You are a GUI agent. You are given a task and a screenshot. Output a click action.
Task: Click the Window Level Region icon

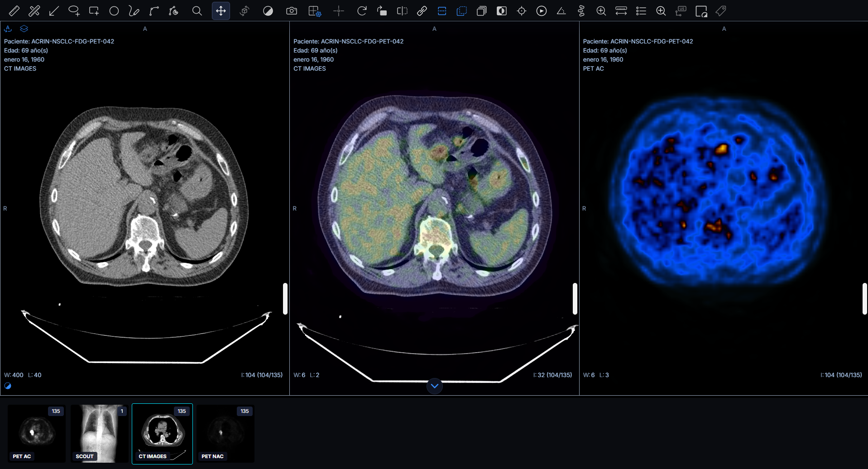(x=701, y=11)
